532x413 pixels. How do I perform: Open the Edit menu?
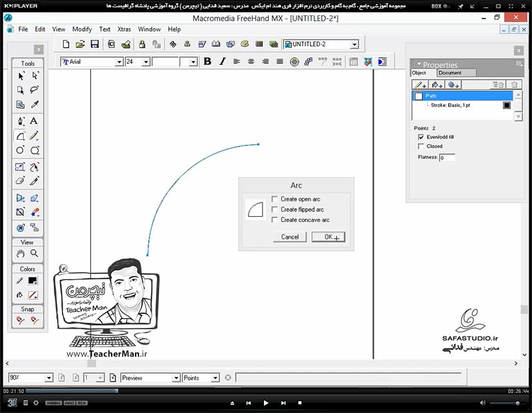[x=40, y=29]
